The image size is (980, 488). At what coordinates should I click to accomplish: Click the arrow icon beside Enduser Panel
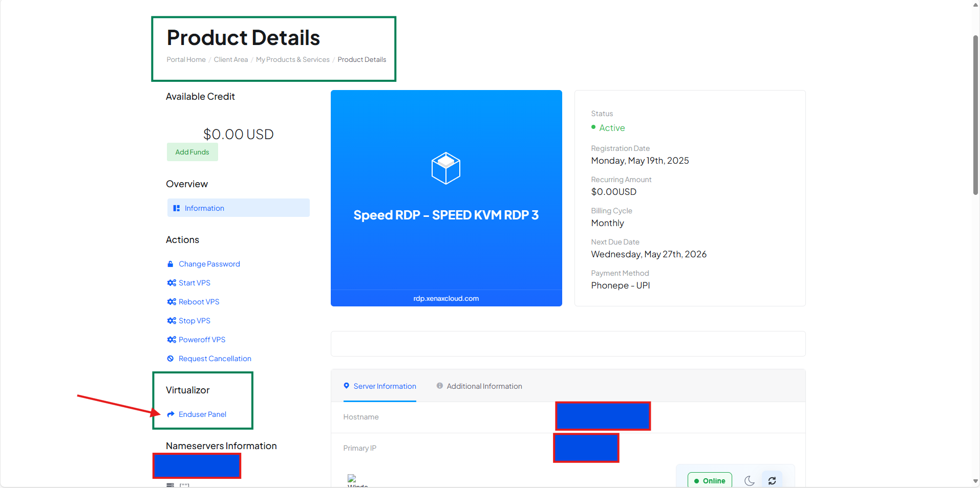pos(171,414)
